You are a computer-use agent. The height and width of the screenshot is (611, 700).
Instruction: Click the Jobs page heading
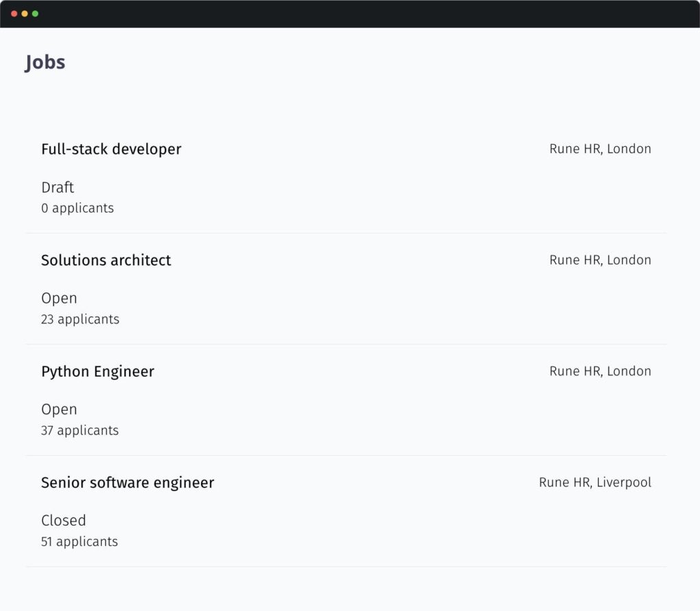[x=45, y=62]
